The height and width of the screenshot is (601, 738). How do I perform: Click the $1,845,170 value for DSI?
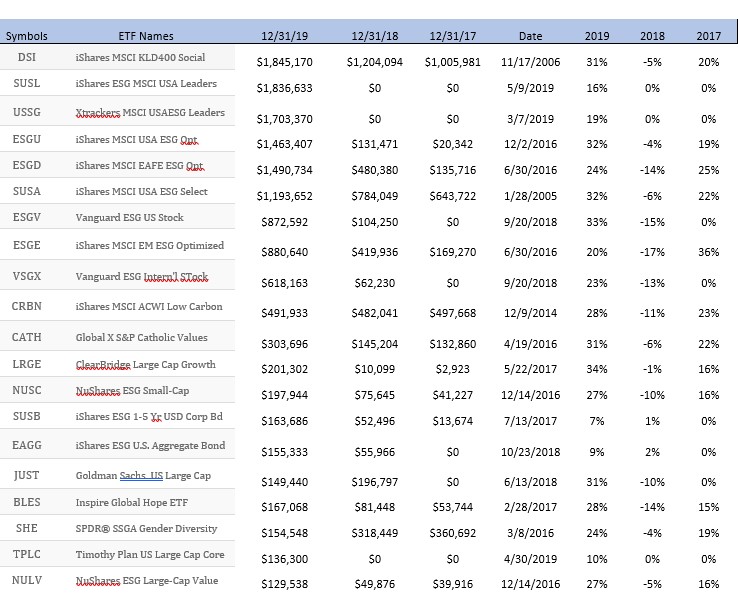(x=284, y=62)
